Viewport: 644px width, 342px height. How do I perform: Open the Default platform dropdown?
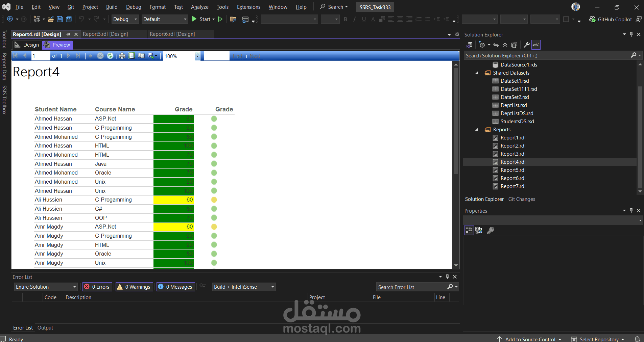165,19
